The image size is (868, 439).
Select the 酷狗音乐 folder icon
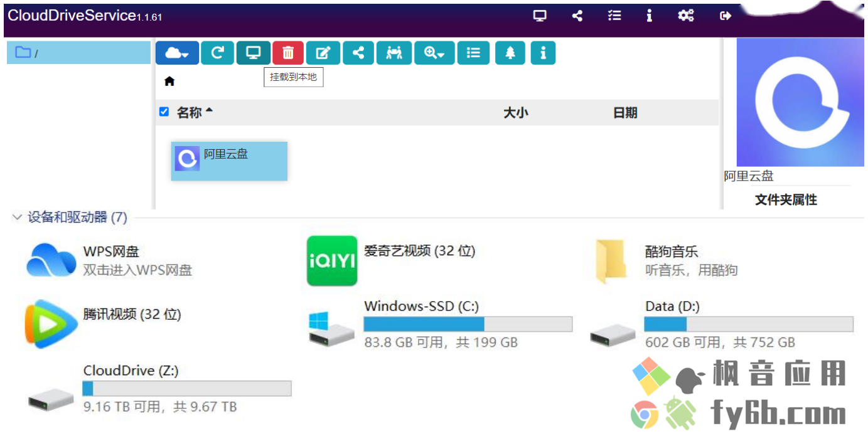coord(612,260)
